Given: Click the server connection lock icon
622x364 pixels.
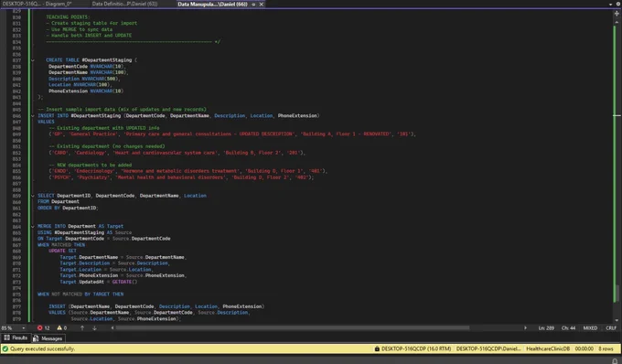Looking at the screenshot, I should [x=377, y=349].
